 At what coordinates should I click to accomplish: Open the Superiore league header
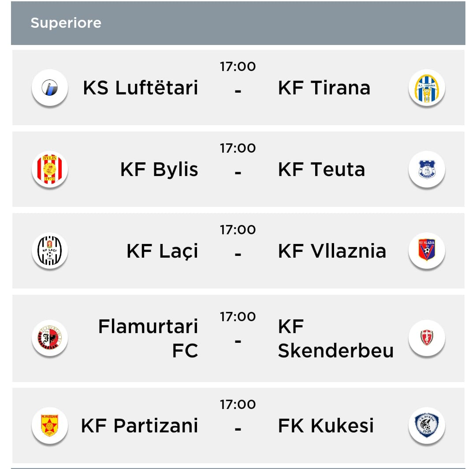[66, 23]
